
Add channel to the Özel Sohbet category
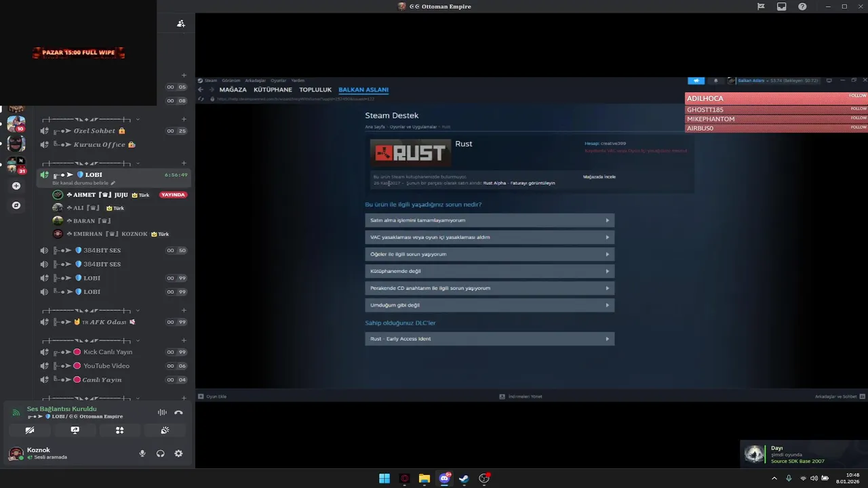tap(184, 119)
